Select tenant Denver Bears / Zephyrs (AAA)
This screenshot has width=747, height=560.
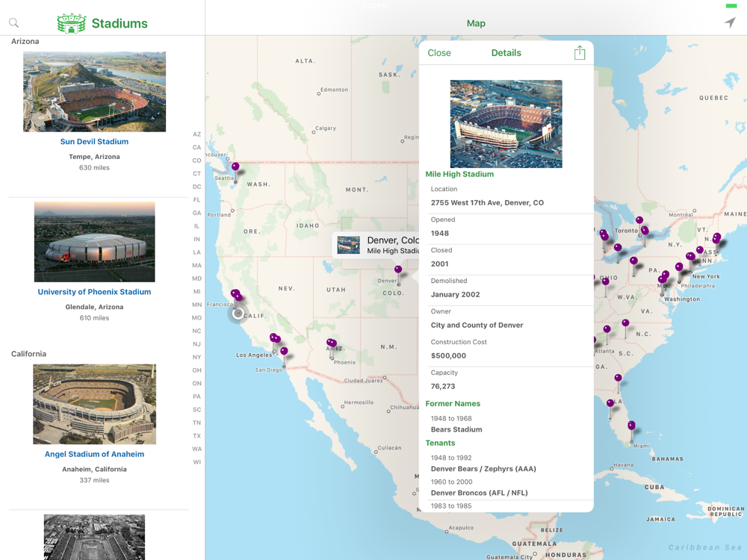coord(483,469)
